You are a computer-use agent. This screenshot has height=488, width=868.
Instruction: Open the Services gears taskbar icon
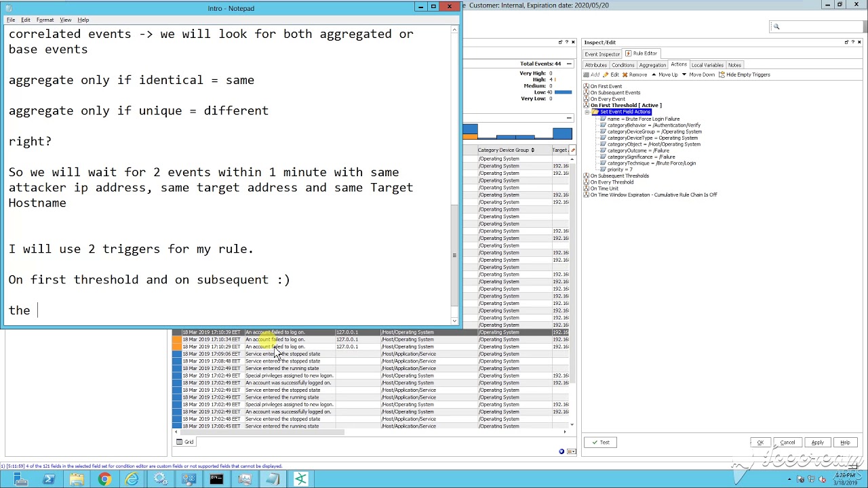[x=160, y=479]
